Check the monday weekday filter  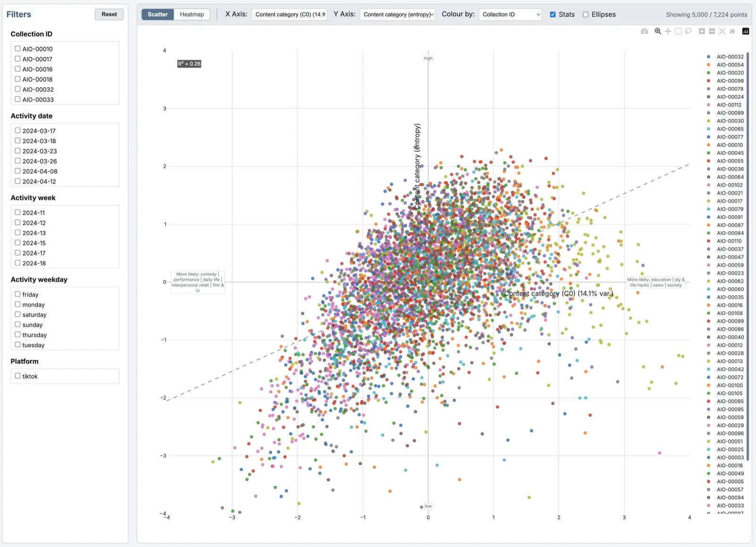(17, 304)
